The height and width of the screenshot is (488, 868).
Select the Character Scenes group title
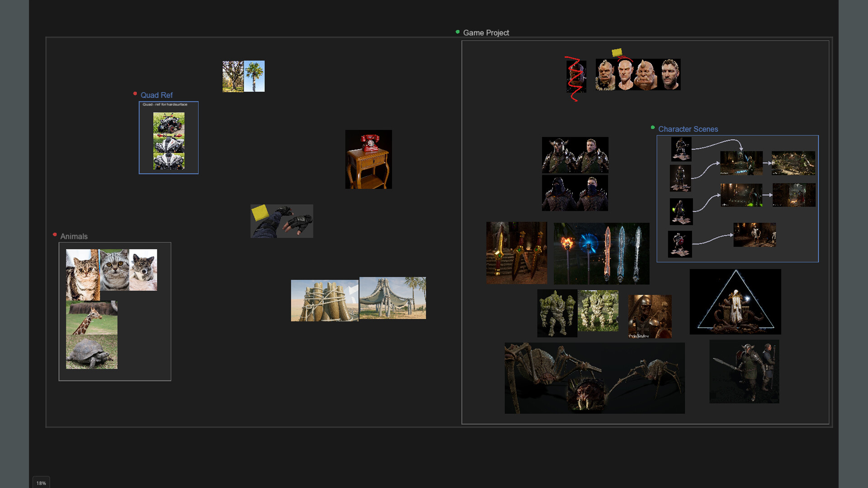(688, 129)
